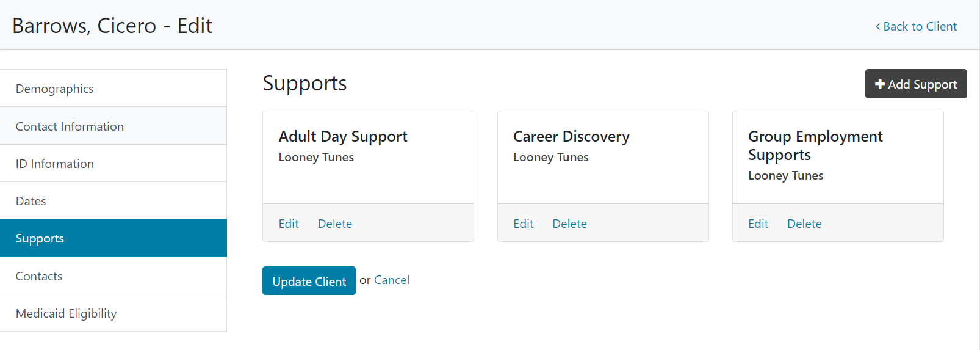Delete Group Employment Supports entry
This screenshot has width=980, height=350.
tap(804, 224)
